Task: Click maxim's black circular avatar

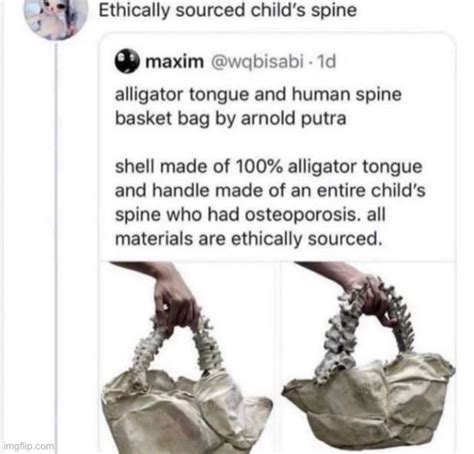Action: [127, 61]
